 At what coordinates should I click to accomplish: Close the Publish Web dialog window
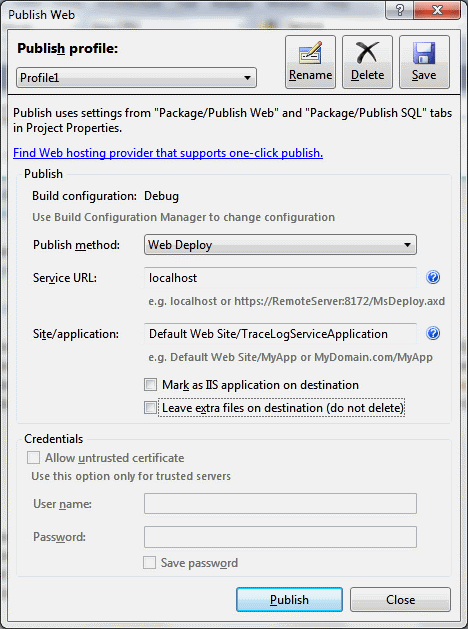[x=437, y=10]
